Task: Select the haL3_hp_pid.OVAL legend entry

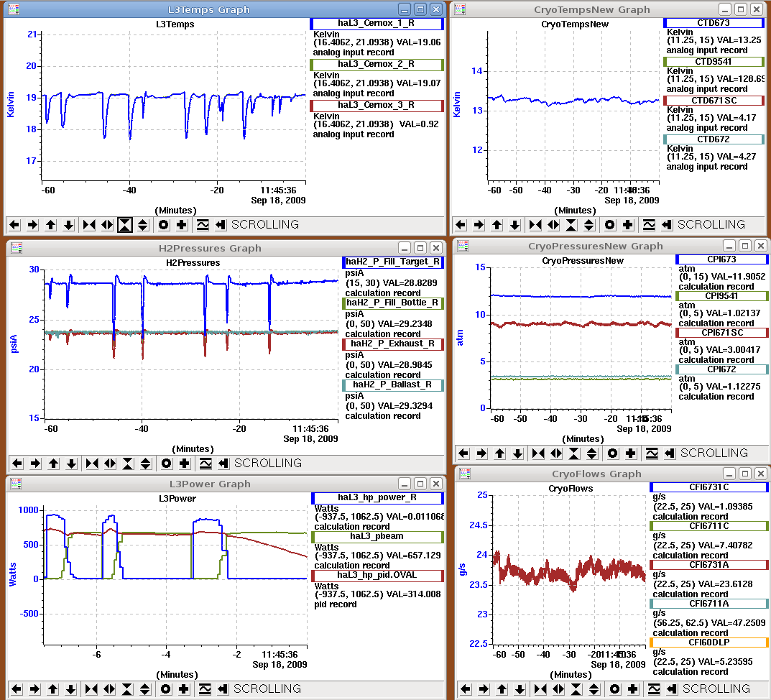Action: click(x=377, y=575)
